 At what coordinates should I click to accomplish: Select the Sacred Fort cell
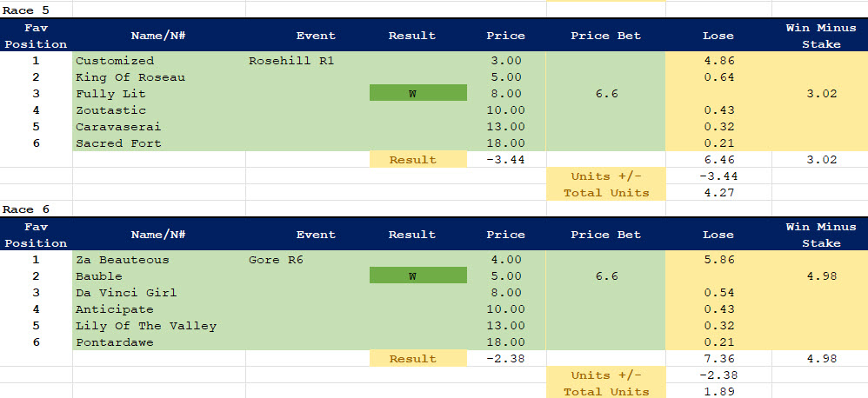[x=118, y=143]
